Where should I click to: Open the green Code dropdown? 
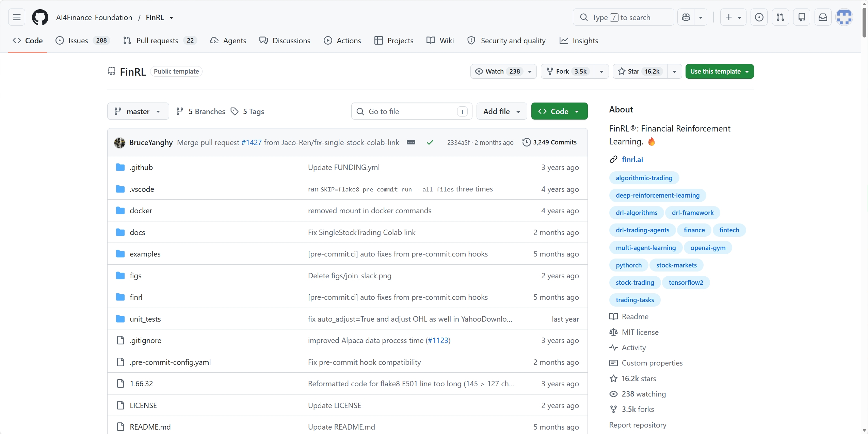559,111
